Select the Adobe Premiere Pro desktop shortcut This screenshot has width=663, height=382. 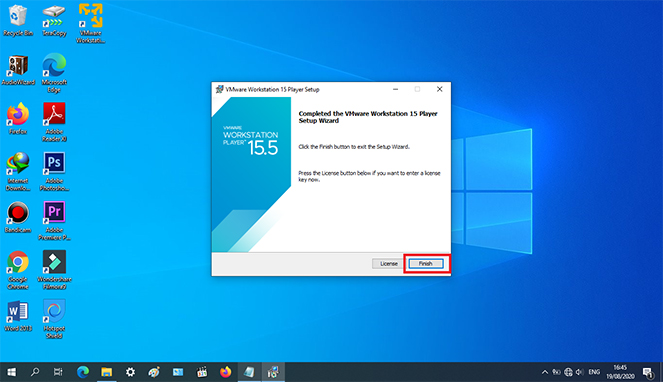[54, 220]
